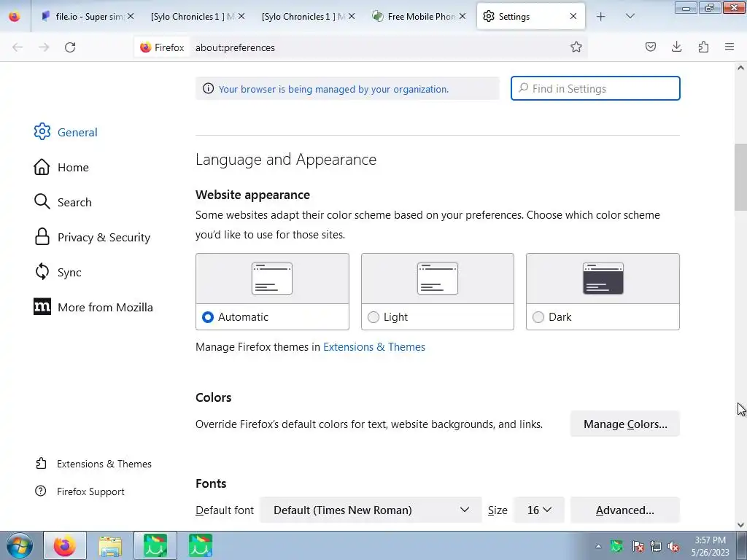Viewport: 747px width, 560px height.
Task: Close the Free Mobile Phone tab
Action: click(462, 16)
